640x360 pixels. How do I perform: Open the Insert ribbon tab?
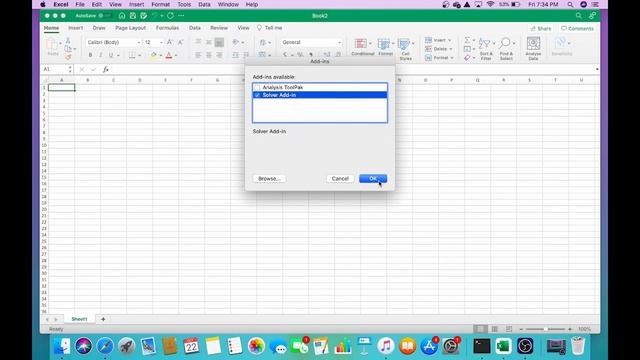point(76,28)
